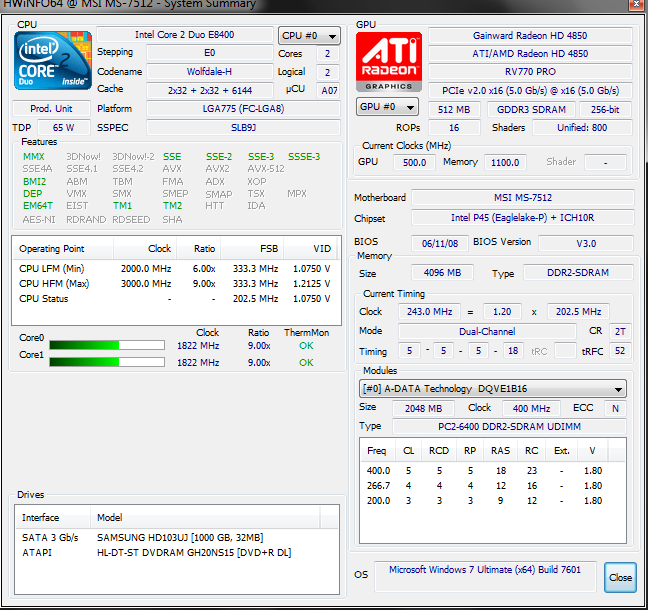Click the Model column header in Drives
This screenshot has height=610, width=648.
(205, 517)
